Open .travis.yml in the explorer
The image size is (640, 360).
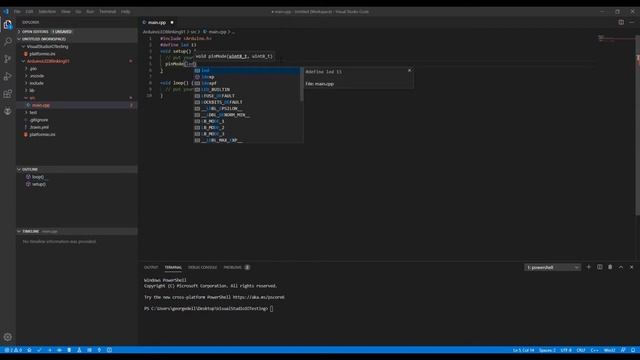click(x=77, y=127)
